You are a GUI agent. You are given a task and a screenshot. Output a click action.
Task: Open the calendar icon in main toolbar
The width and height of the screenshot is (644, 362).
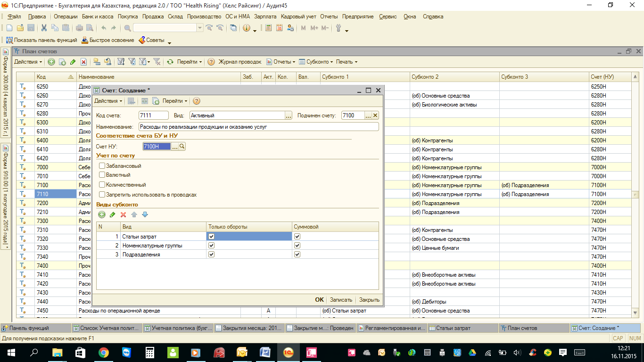279,28
